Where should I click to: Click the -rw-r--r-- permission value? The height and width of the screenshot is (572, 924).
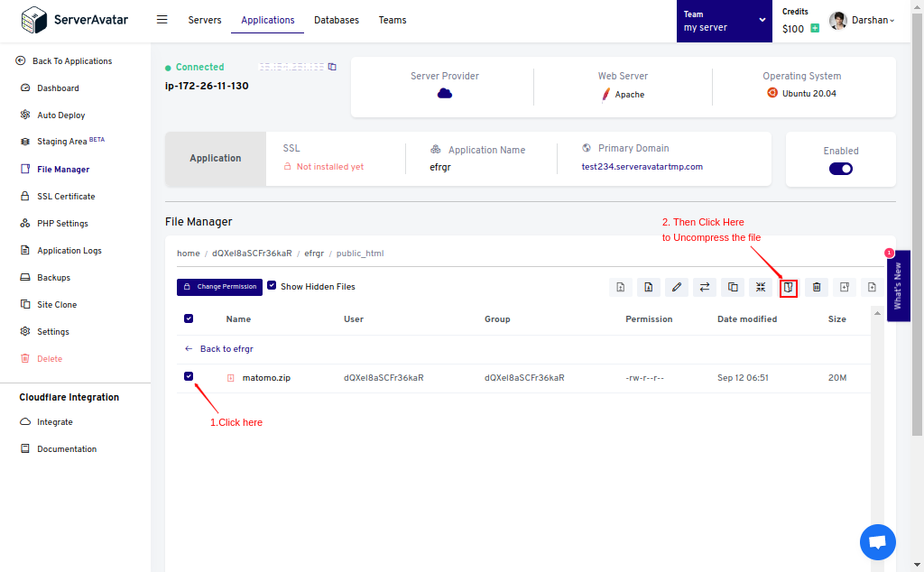[x=644, y=378]
